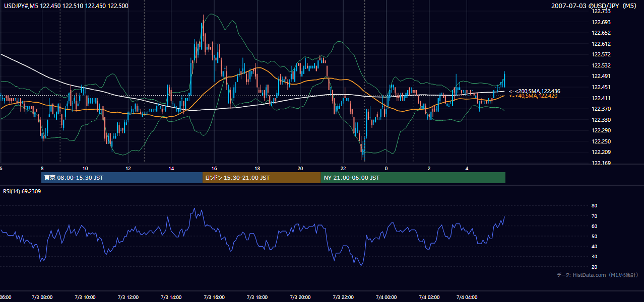This screenshot has width=644, height=302.
Task: Click RSI axis level 30
Action: point(595,257)
